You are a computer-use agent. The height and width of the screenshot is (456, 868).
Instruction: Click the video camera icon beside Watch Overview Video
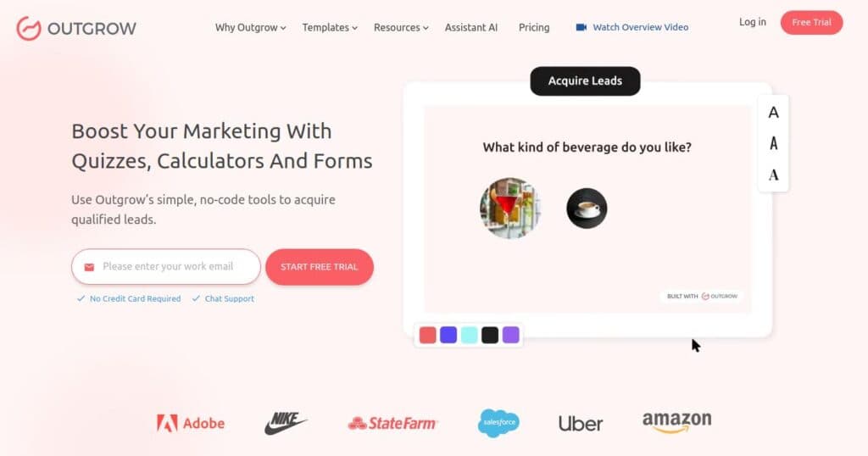pos(581,27)
